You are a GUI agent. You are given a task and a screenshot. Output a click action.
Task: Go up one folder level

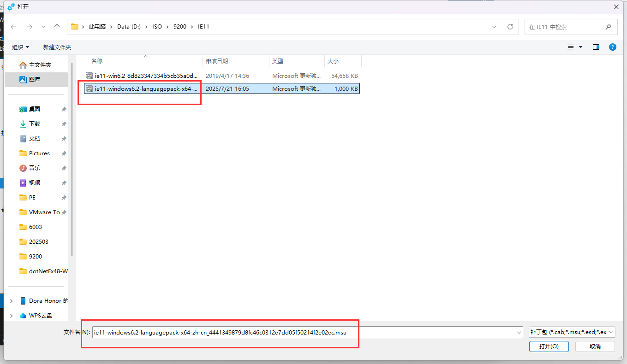click(x=57, y=27)
